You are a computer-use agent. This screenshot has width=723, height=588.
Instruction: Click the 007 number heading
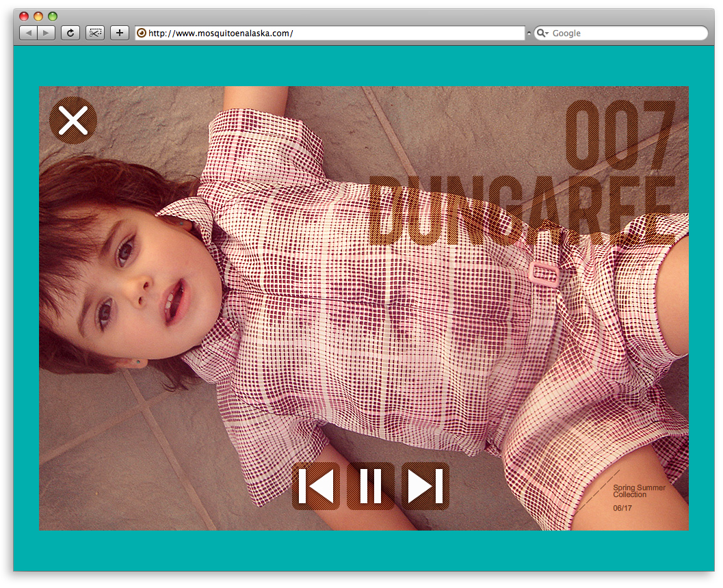620,135
